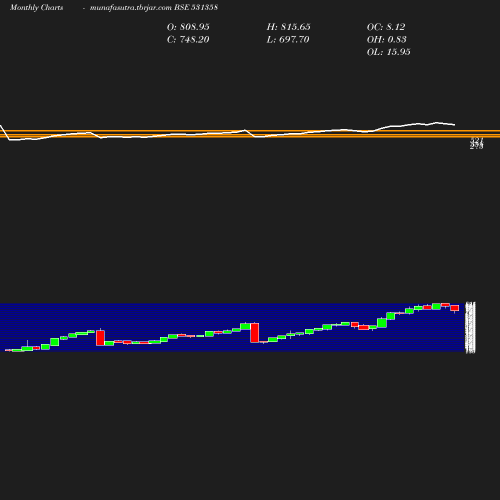Select the close value 'C: 748.20'
Image resolution: width=500 pixels, height=500 pixels.
click(188, 40)
